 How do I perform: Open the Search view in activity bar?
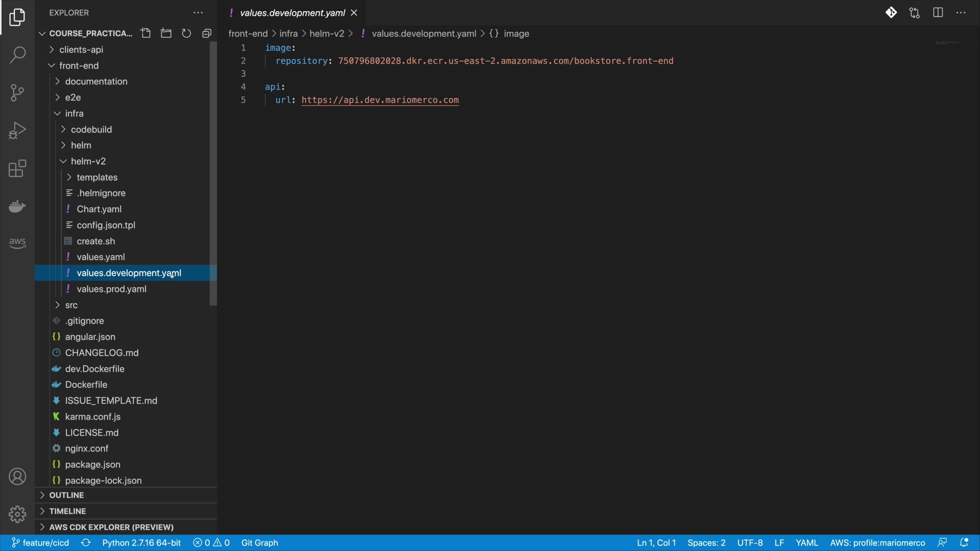coord(17,55)
